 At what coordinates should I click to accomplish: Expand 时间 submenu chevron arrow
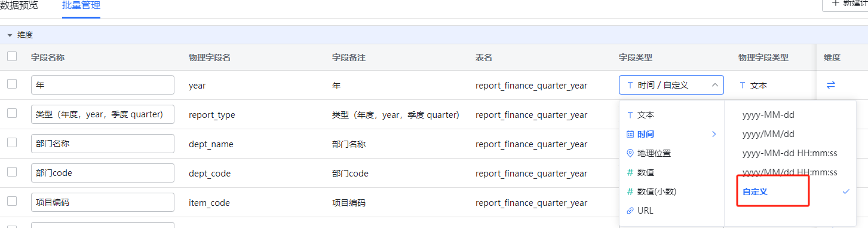713,134
